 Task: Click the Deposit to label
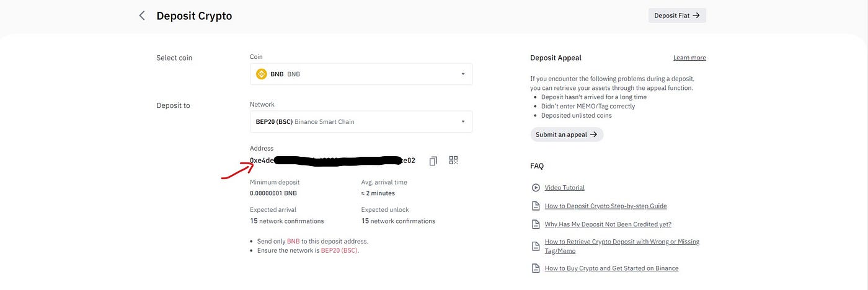point(173,105)
